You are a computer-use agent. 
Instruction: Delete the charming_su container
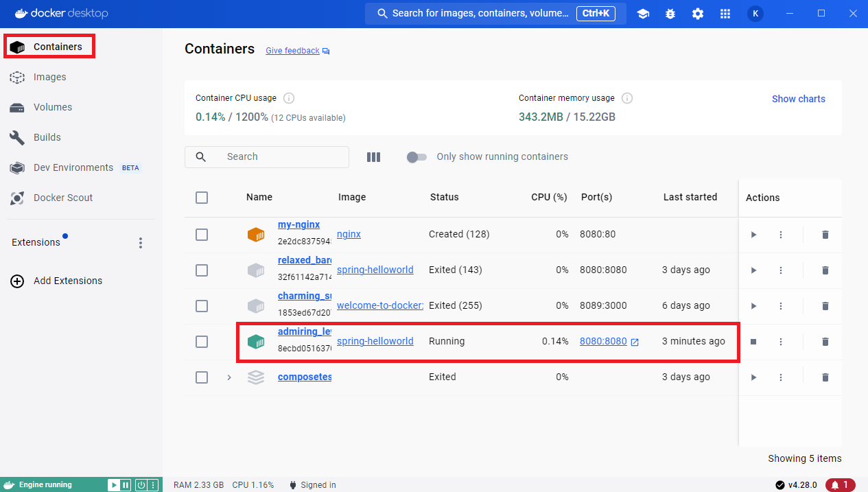click(x=825, y=306)
